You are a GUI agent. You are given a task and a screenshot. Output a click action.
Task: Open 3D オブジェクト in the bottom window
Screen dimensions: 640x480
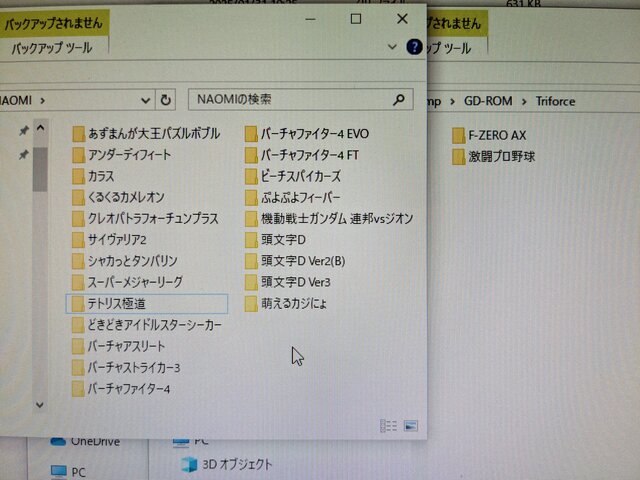227,464
